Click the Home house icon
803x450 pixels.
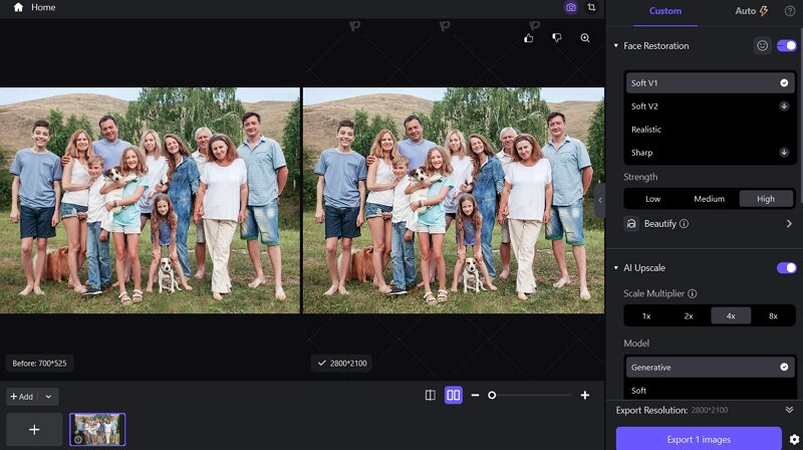pyautogui.click(x=18, y=7)
